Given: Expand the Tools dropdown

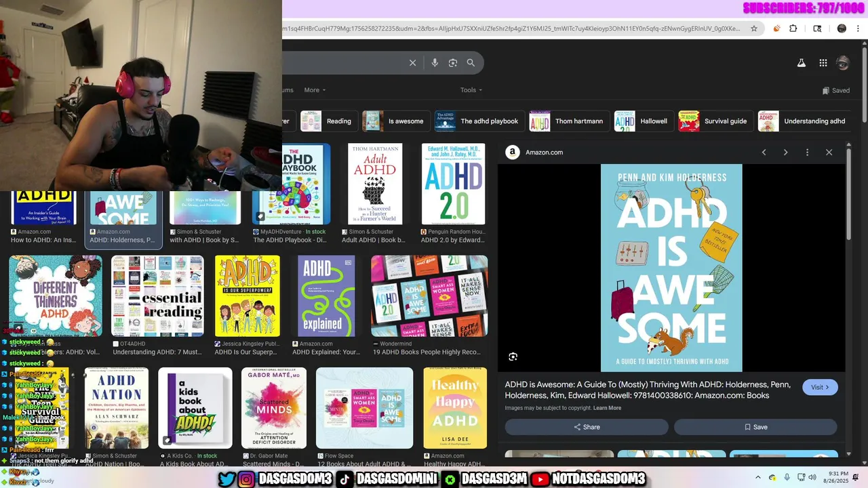Looking at the screenshot, I should pyautogui.click(x=471, y=90).
